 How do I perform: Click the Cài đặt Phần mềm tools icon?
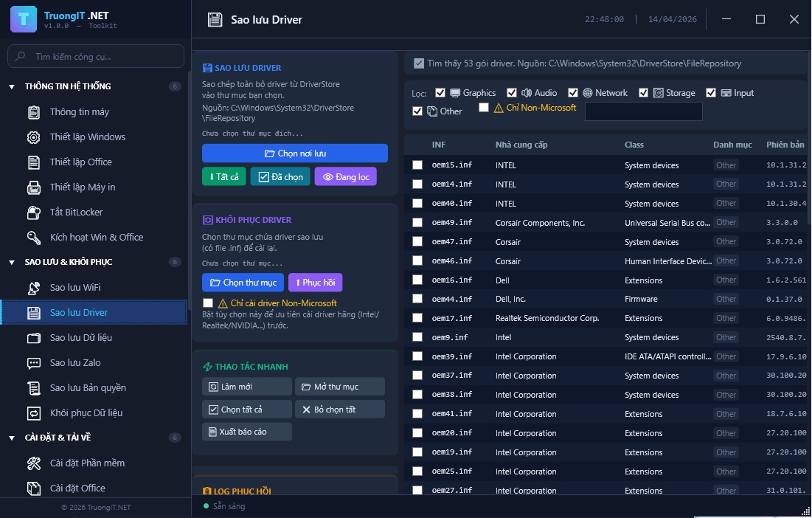(x=34, y=463)
